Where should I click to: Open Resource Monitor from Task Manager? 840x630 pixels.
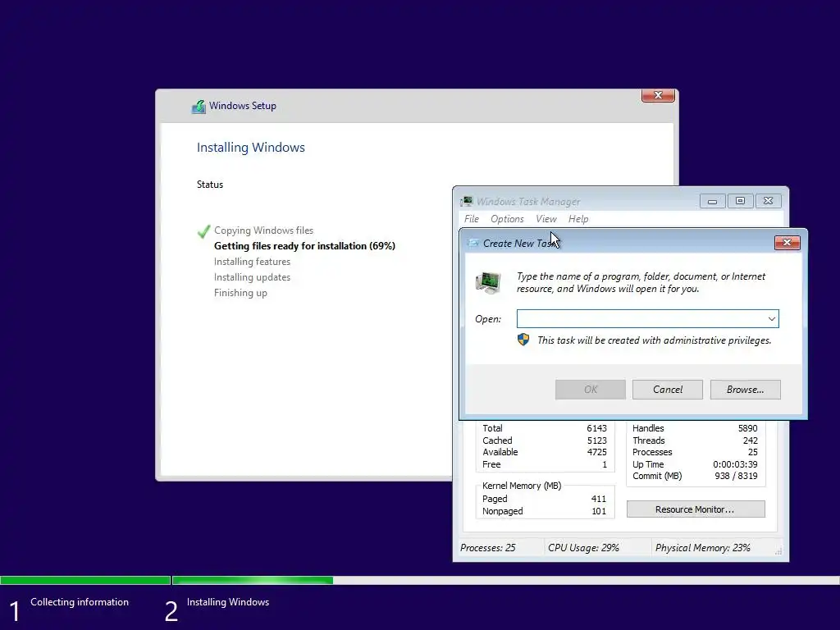click(696, 509)
